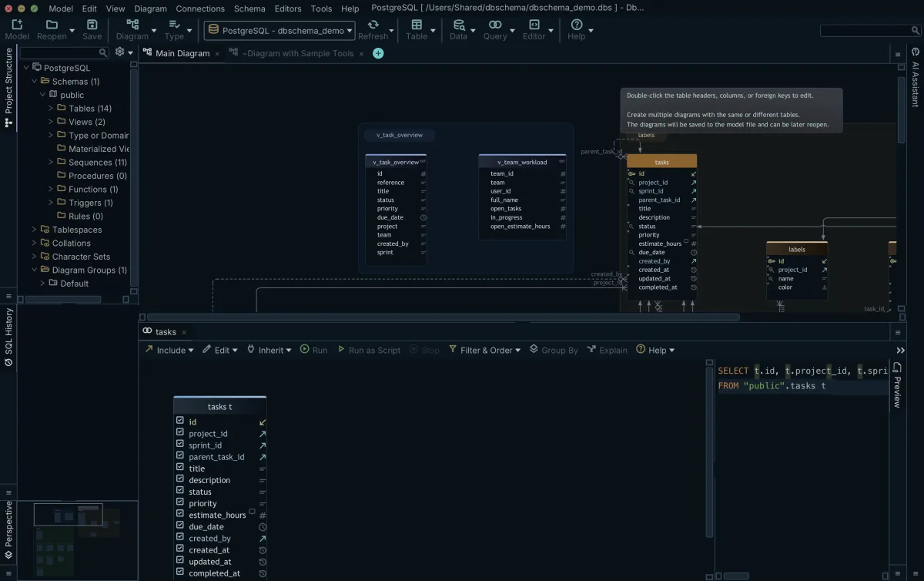Collapse the Schemas (1) tree node
Screen dimensions: 924x581
tap(34, 81)
